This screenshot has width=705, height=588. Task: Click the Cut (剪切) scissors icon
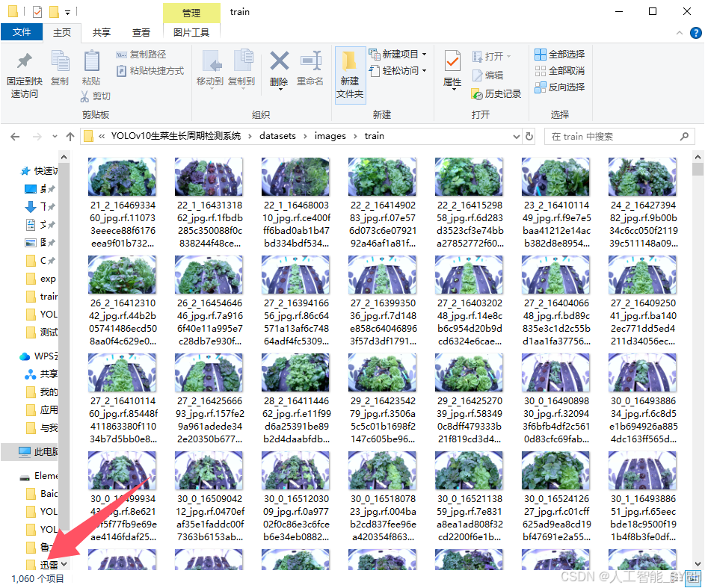[84, 96]
